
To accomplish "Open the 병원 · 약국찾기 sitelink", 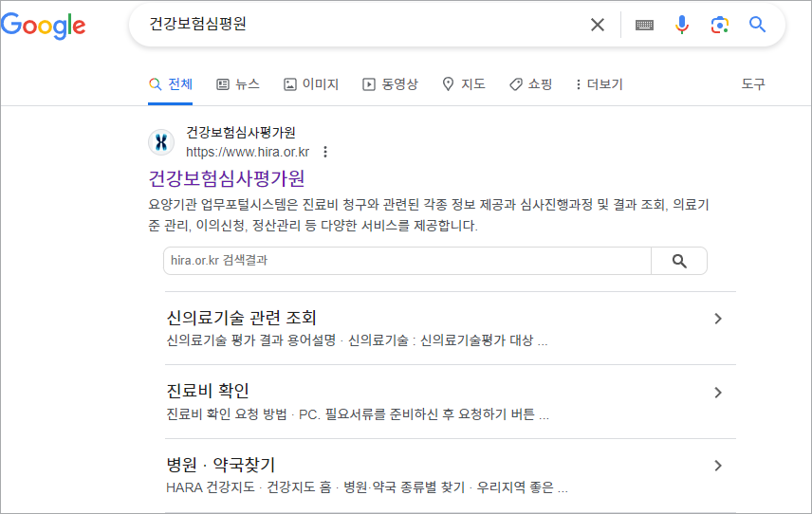I will click(221, 465).
